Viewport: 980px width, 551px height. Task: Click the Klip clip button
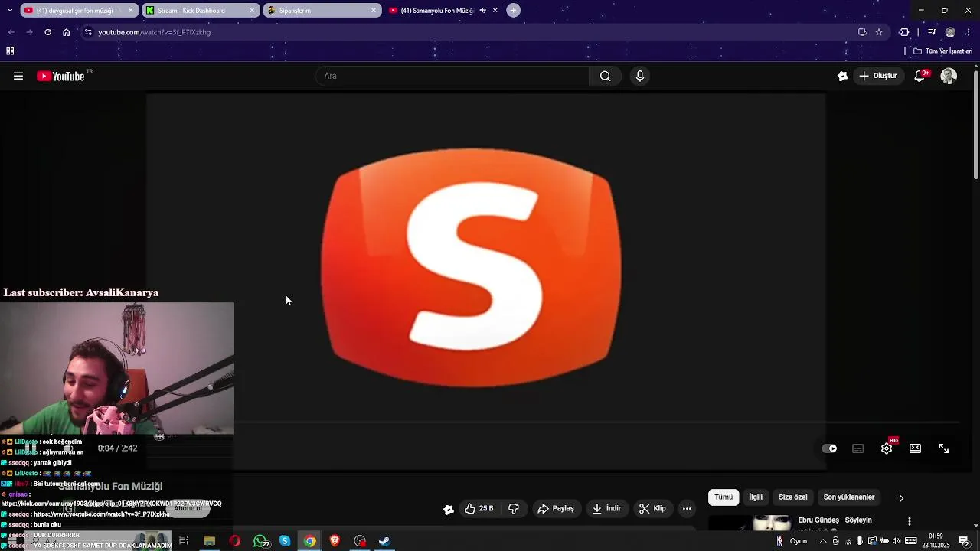click(652, 508)
